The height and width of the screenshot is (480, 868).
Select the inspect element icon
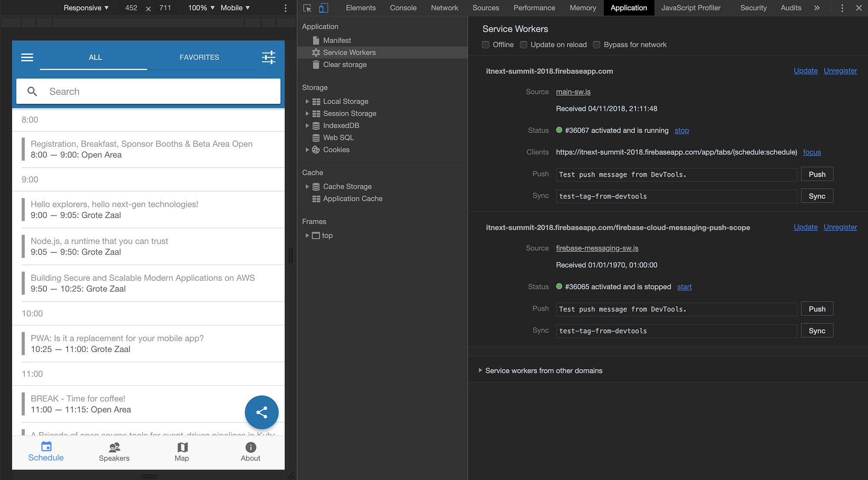coord(307,8)
